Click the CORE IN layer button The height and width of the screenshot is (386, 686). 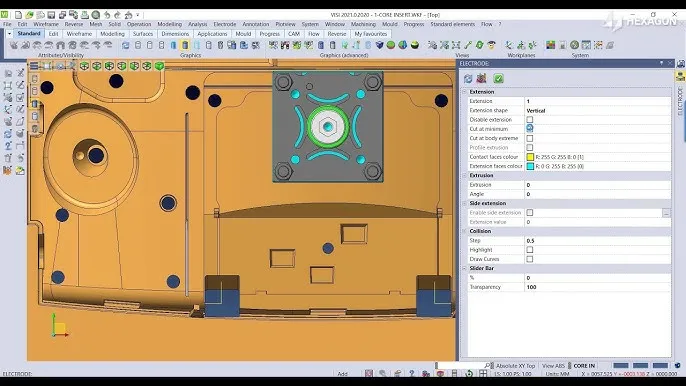(584, 366)
